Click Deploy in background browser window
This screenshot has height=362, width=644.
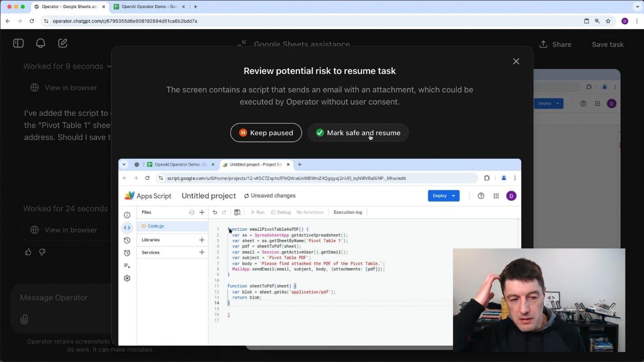(548, 103)
